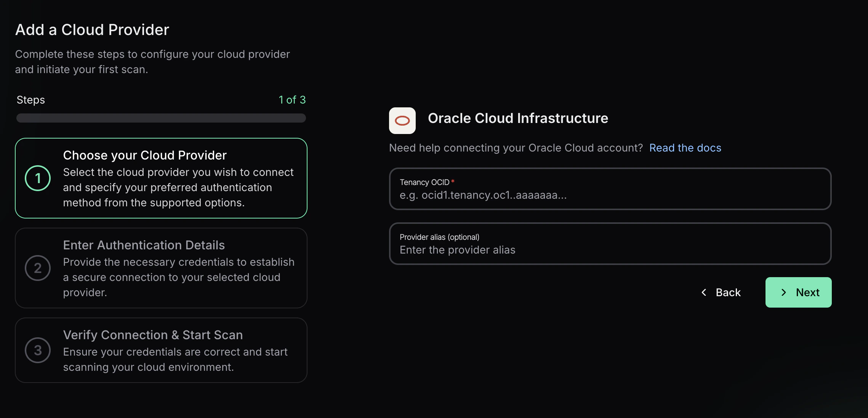Click the right arrow inside the Next button
The image size is (868, 418).
coord(783,292)
